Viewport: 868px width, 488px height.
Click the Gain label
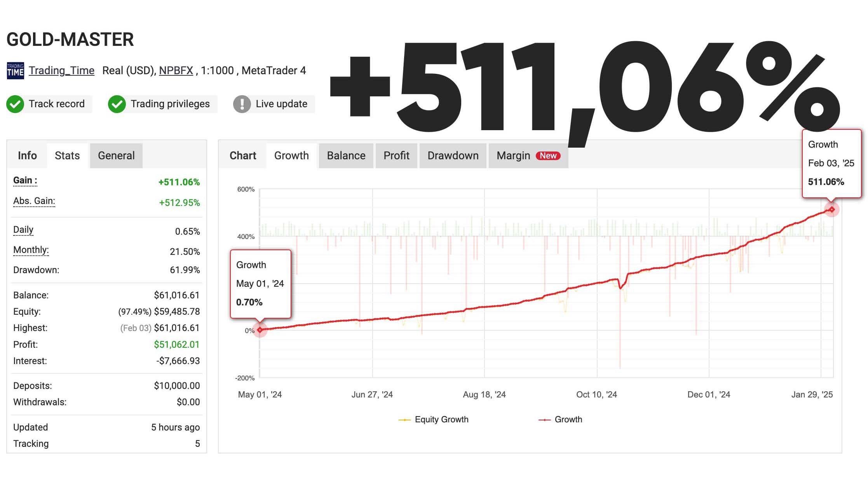click(x=25, y=181)
